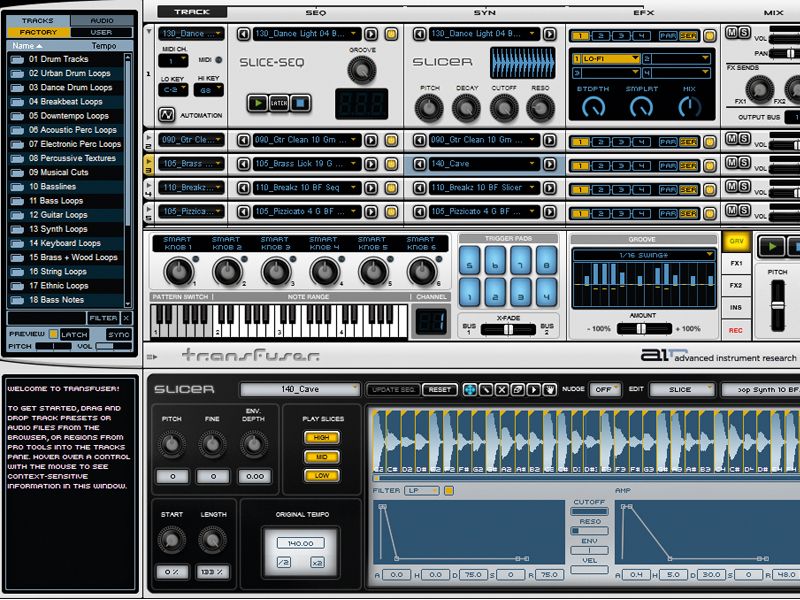Click the SER routing button on track 1

click(x=688, y=36)
